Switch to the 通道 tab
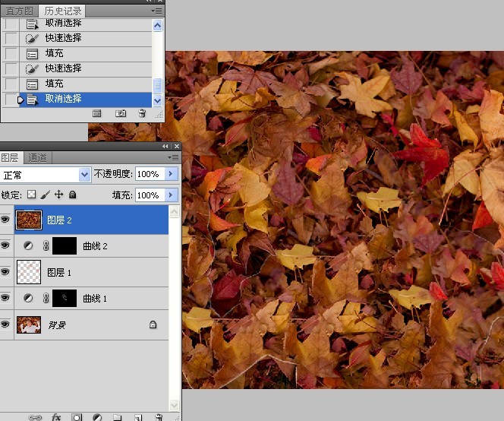504x421 pixels. [x=37, y=158]
